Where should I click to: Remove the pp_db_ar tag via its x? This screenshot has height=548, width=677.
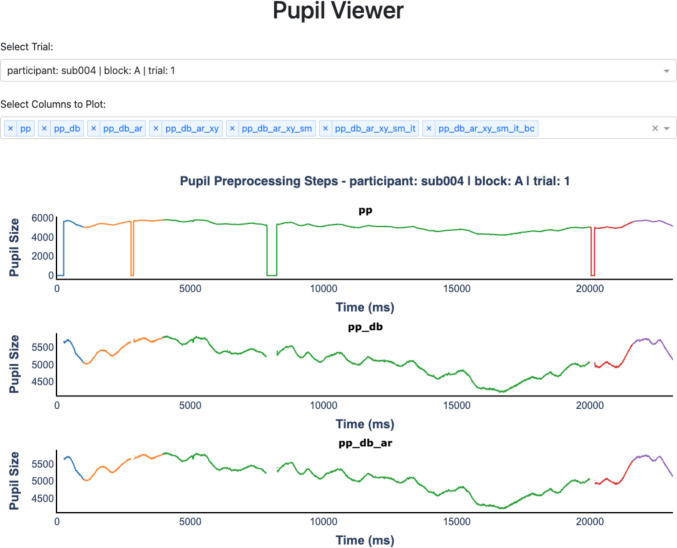93,128
